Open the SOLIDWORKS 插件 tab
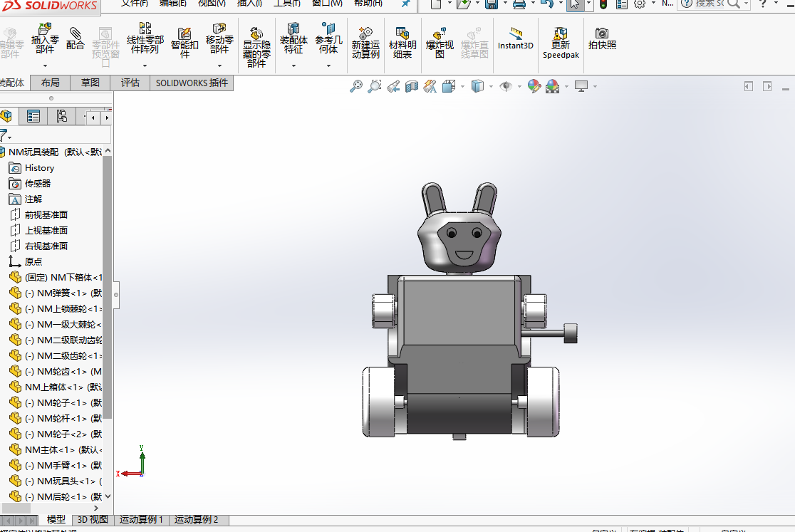The height and width of the screenshot is (532, 795). click(192, 83)
